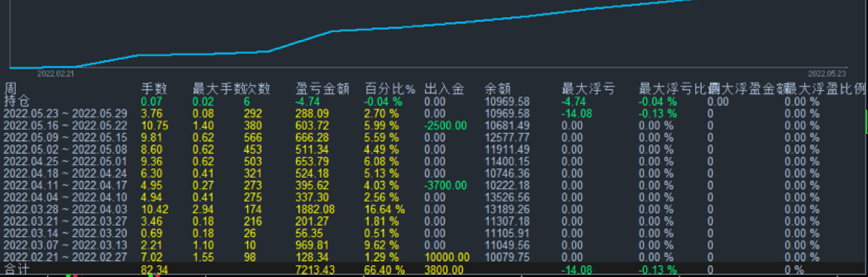
Task: Select week row 2022.02.21 ~ 2022.02.27
Action: (65, 257)
